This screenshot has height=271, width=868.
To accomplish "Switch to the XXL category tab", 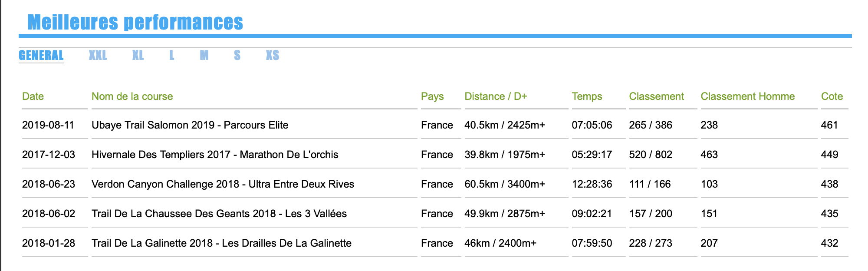I will (x=98, y=55).
